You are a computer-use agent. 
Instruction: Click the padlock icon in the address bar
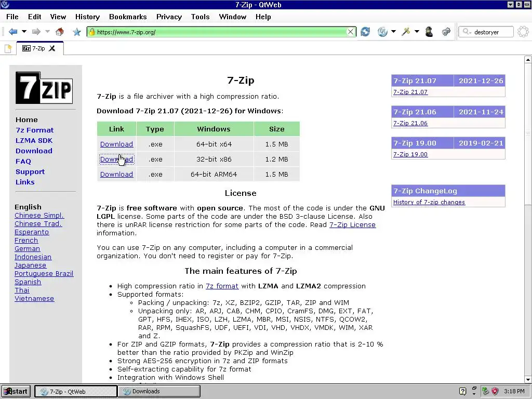91,32
